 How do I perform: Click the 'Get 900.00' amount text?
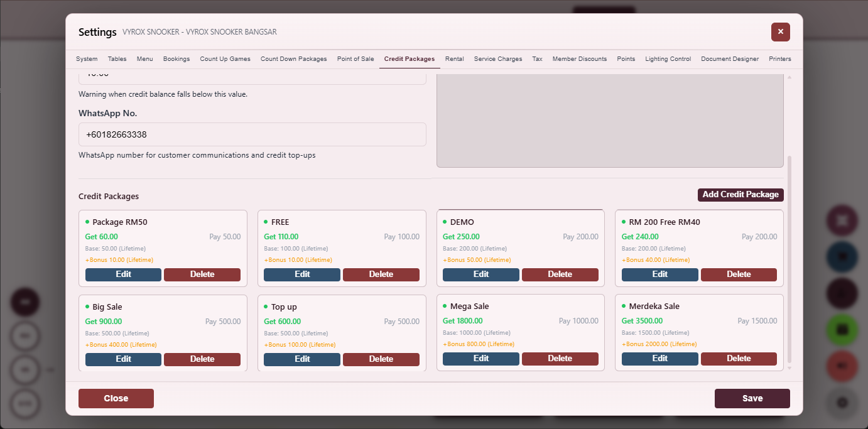104,322
